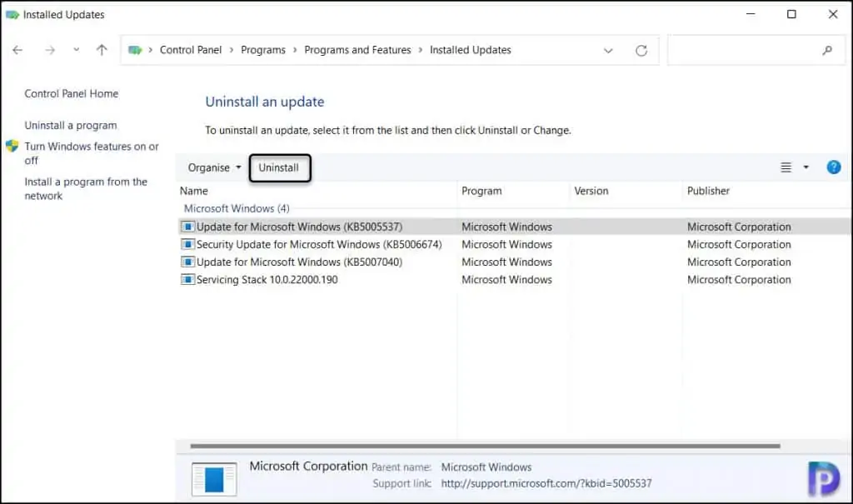
Task: Sort by the Publisher column header
Action: click(708, 191)
